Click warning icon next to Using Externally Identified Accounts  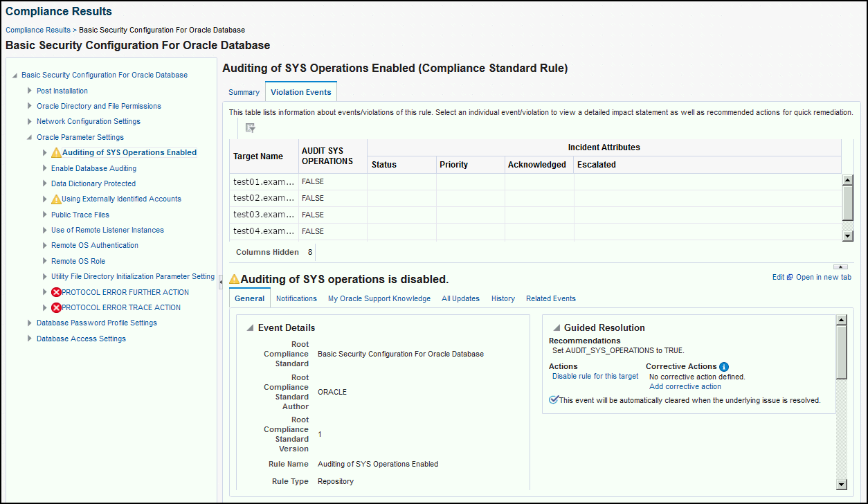[x=56, y=199]
